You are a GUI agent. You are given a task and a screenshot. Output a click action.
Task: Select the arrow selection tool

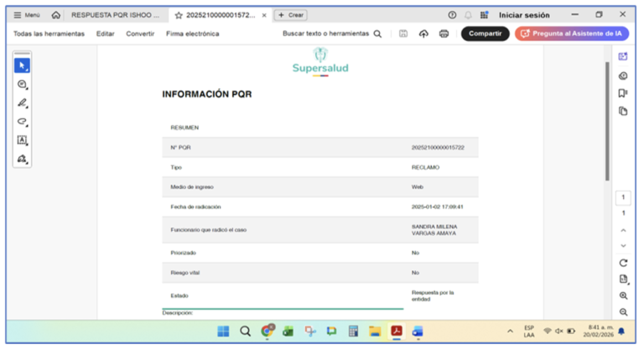pyautogui.click(x=23, y=65)
